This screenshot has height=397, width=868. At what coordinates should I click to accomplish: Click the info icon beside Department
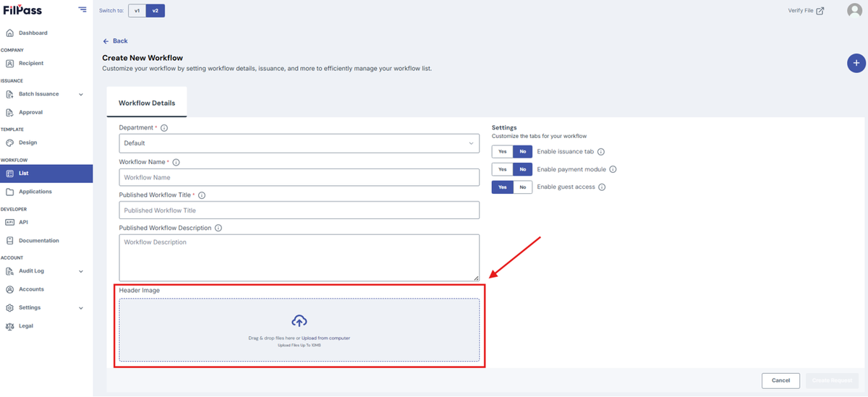[x=164, y=128]
